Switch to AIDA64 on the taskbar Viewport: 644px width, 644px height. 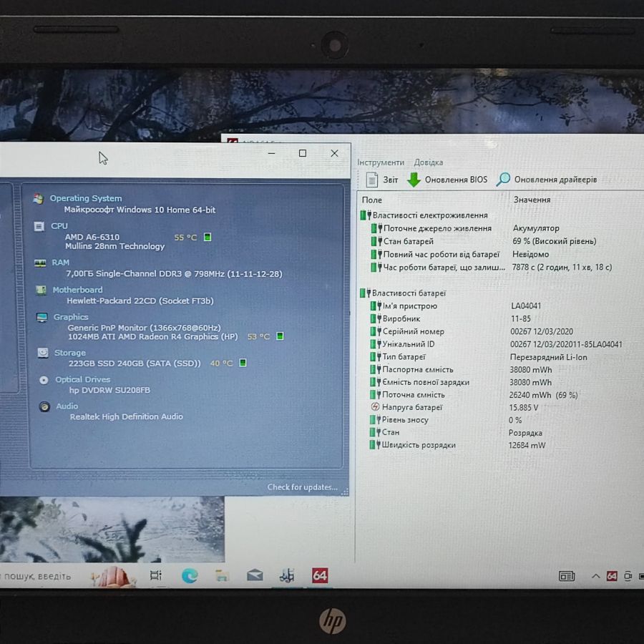(320, 575)
